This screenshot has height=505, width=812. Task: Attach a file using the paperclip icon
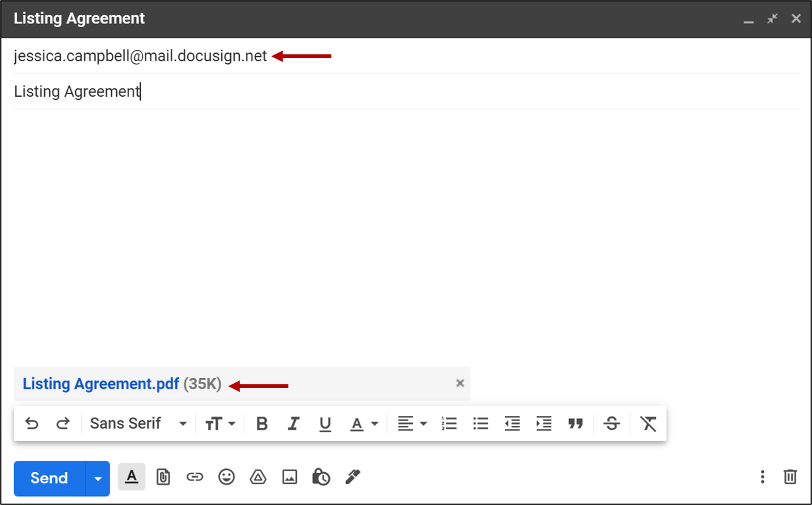click(163, 477)
